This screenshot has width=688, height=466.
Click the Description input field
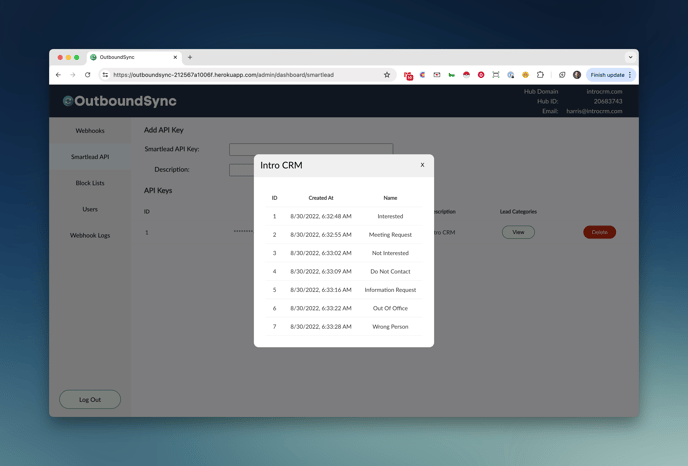click(x=241, y=169)
